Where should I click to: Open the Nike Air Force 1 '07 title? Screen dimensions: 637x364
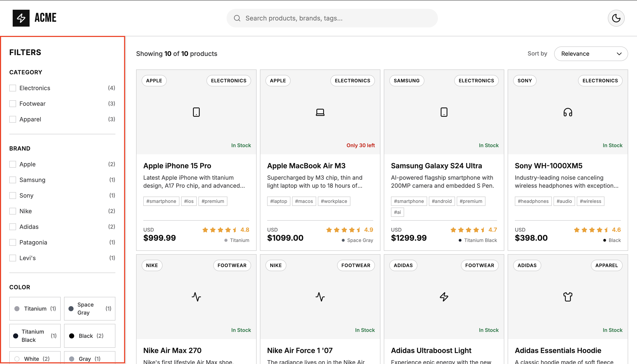pos(300,350)
